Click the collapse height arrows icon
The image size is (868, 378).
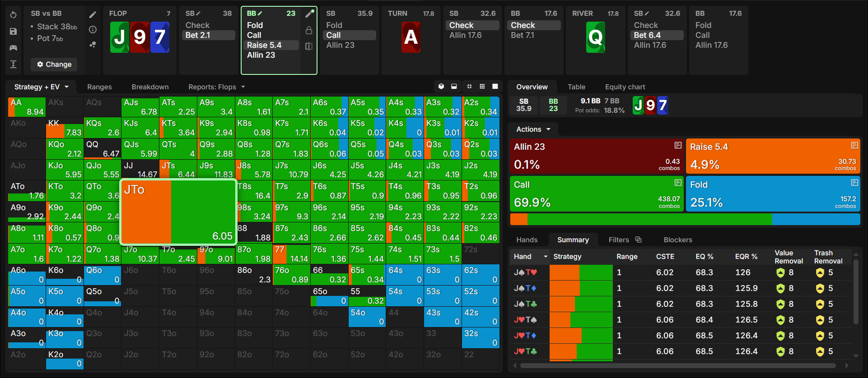(x=14, y=64)
